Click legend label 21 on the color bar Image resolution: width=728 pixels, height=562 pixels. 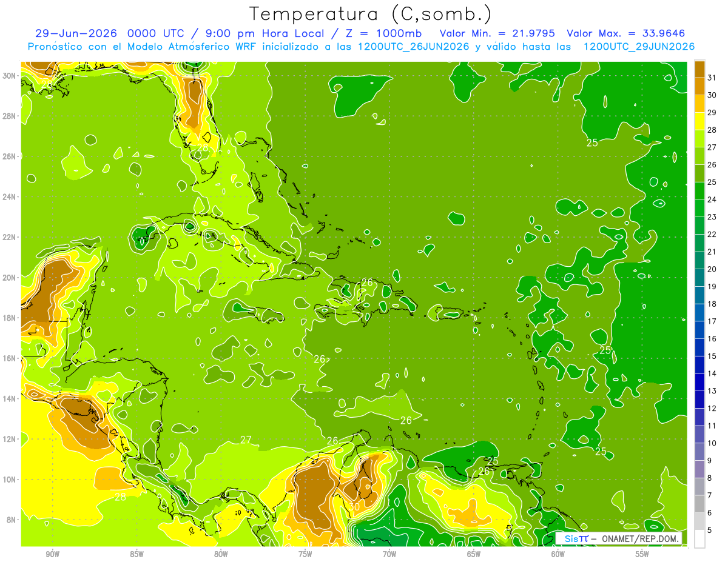[x=712, y=252]
